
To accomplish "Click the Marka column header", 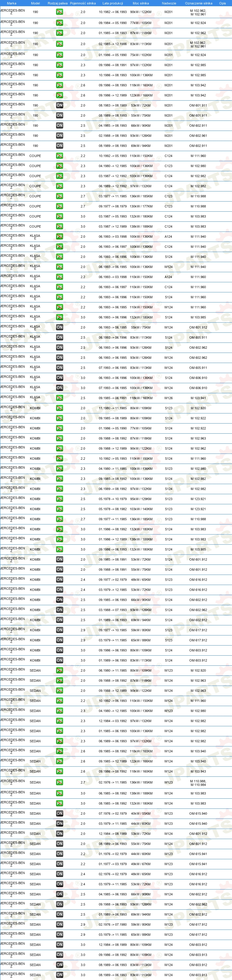I will tap(12, 3).
